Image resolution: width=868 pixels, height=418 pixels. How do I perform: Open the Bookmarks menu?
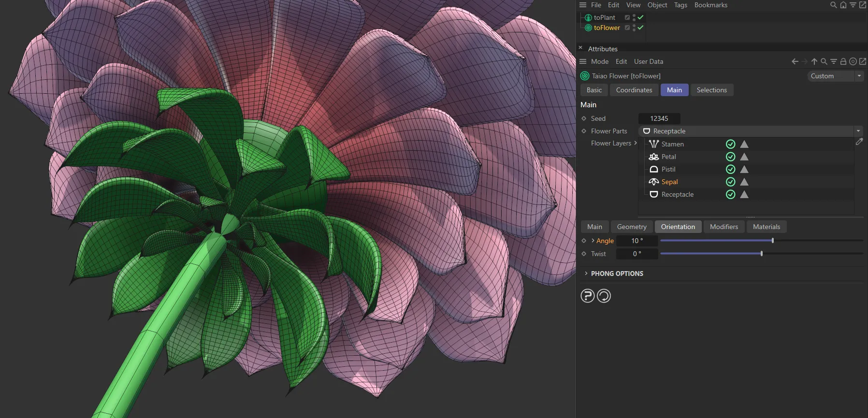(x=711, y=5)
